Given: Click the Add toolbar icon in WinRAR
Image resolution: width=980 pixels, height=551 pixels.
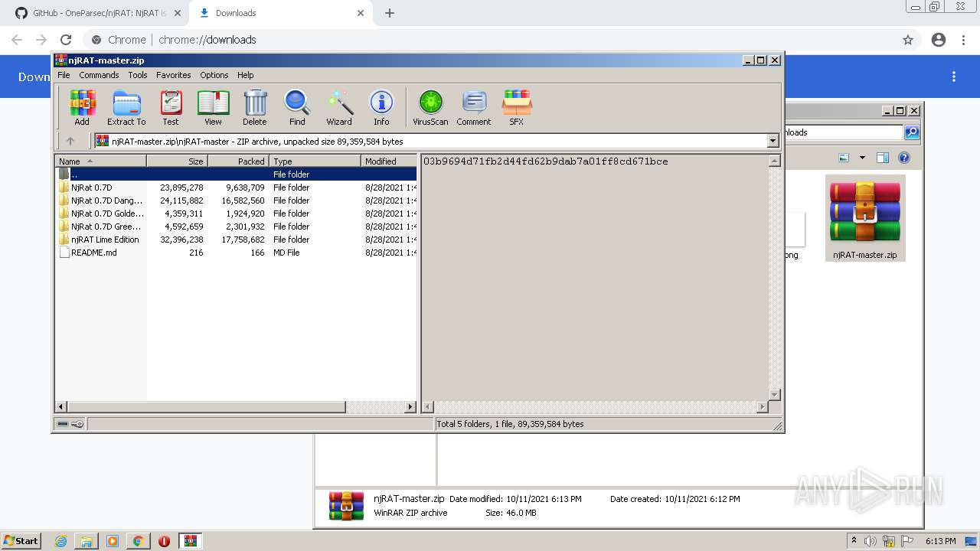Looking at the screenshot, I should coord(82,107).
